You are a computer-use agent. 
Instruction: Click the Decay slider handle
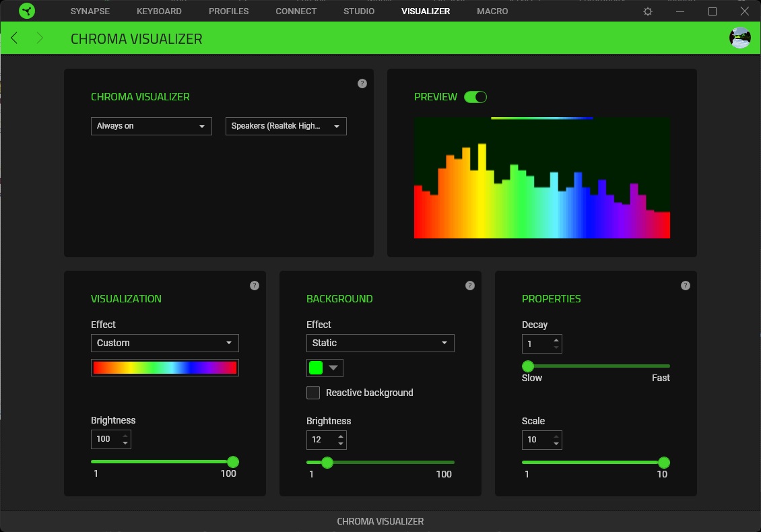click(x=528, y=366)
